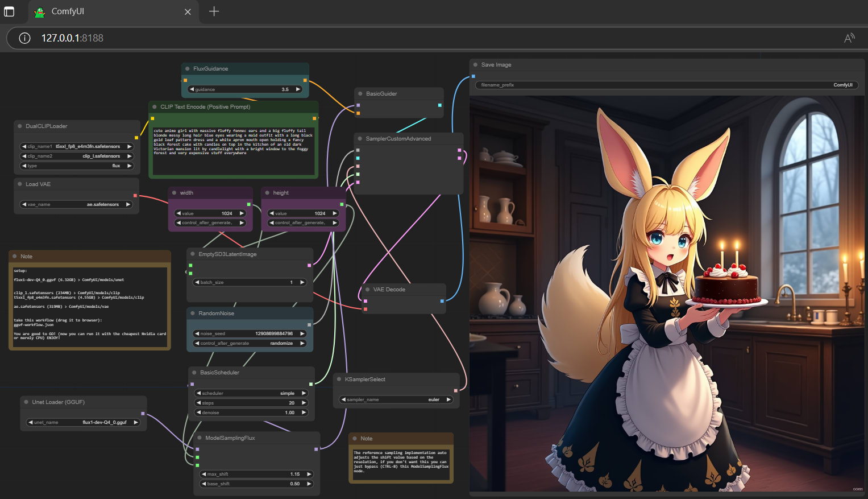
Task: Click the tab layout icon in the top-left corner
Action: [9, 11]
